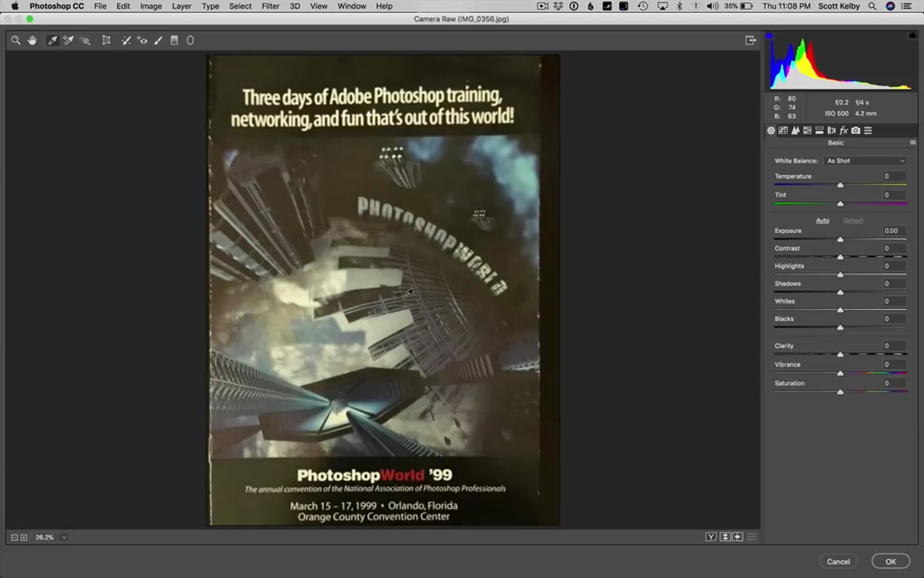This screenshot has height=578, width=924.
Task: Open the White Balance dropdown
Action: 865,161
